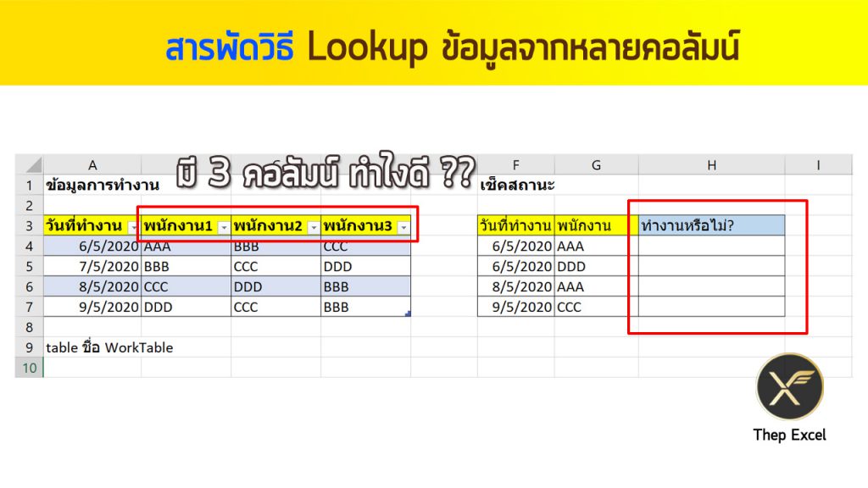Select column G header
This screenshot has height=488, width=868.
tap(596, 165)
